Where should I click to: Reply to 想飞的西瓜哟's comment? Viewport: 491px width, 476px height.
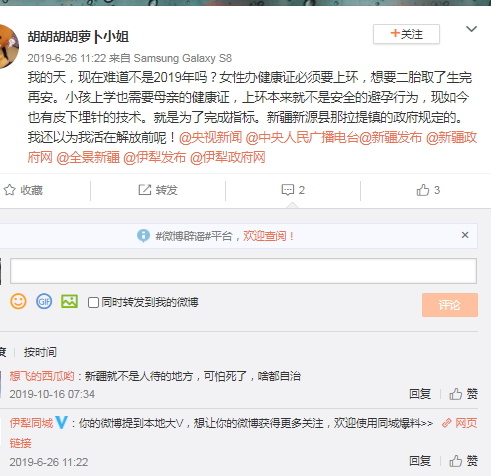point(420,394)
